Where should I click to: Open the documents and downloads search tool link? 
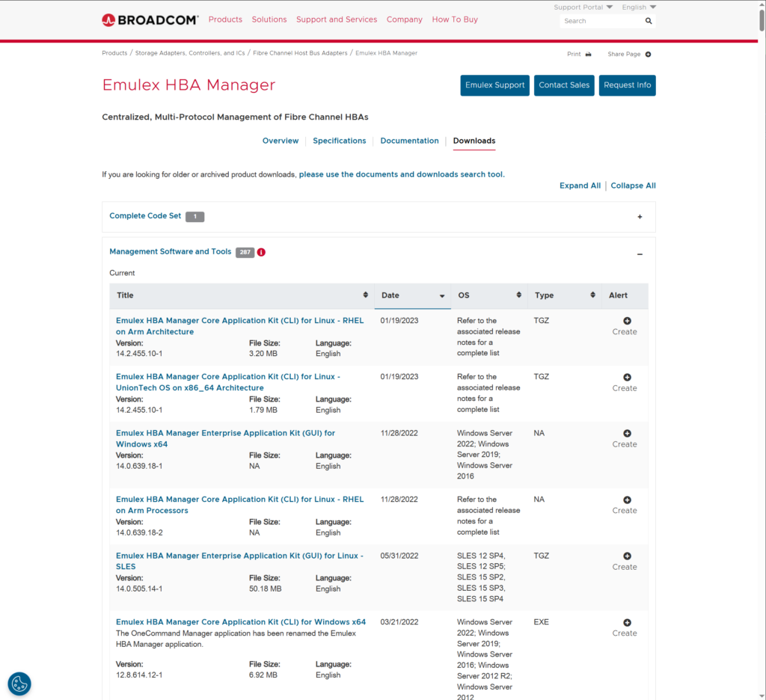tap(401, 174)
